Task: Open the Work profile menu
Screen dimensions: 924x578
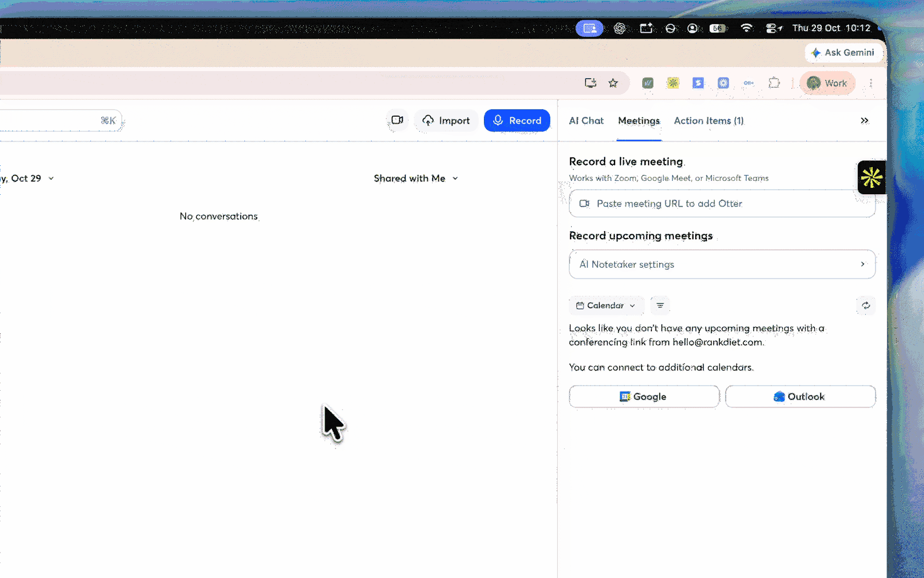Action: point(828,83)
